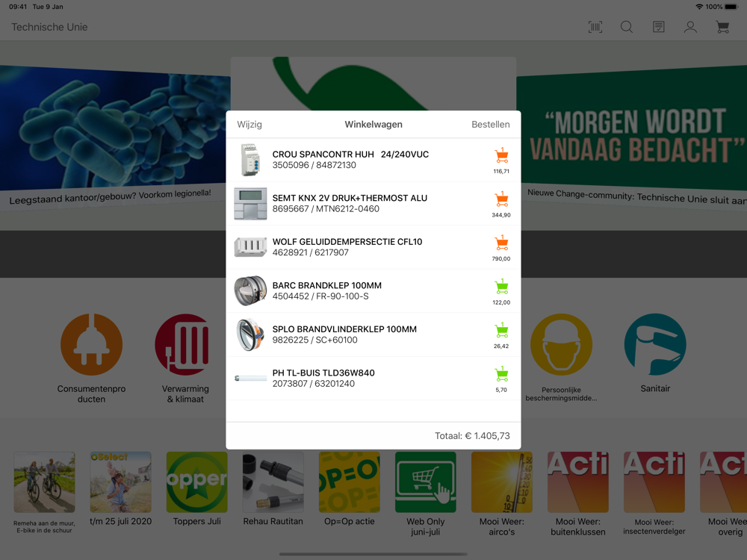Screen dimensions: 747x560
Task: Open Consumentenproducten plug category icon
Action: click(91, 344)
